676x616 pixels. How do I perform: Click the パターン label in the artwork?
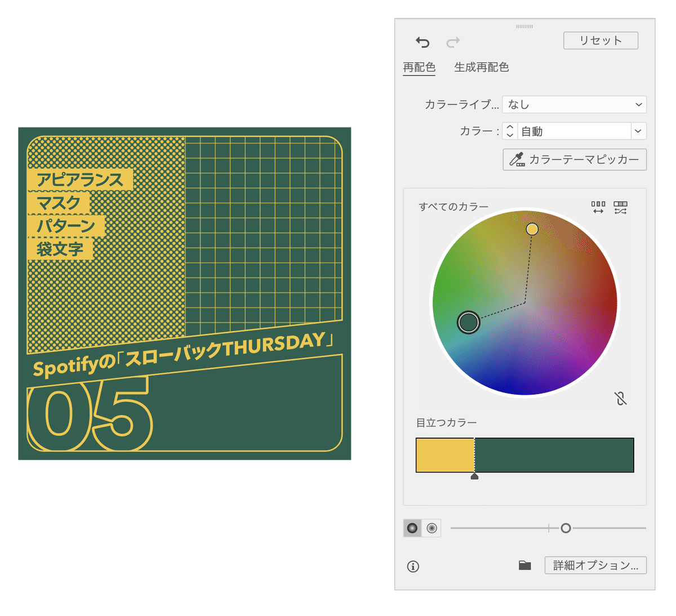pyautogui.click(x=66, y=226)
